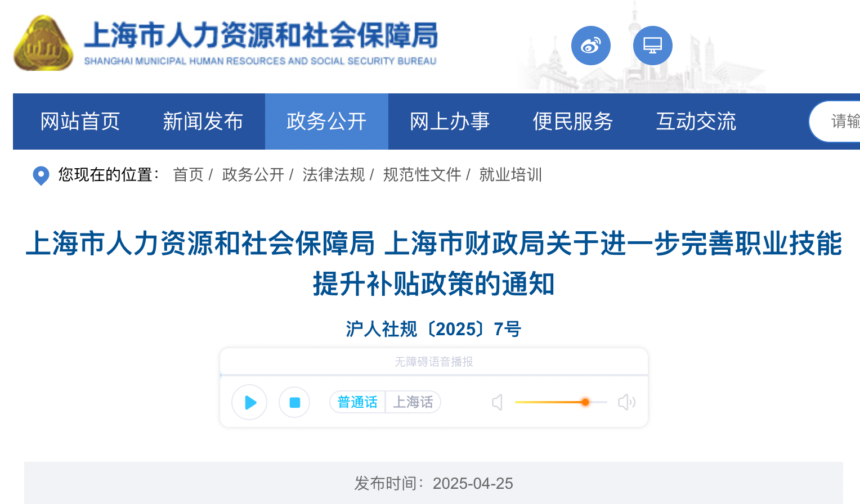The width and height of the screenshot is (860, 504).
Task: Go to 新闻发布 from the navigation bar
Action: point(203,121)
